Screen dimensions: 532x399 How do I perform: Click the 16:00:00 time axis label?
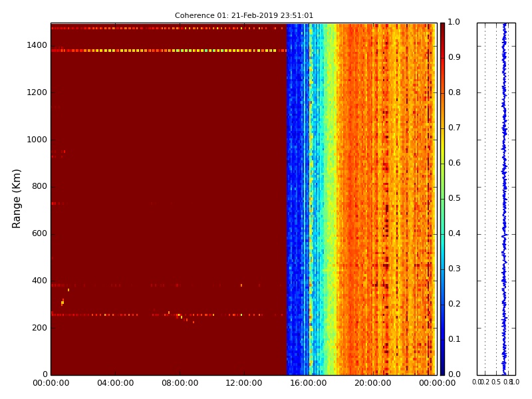point(309,384)
